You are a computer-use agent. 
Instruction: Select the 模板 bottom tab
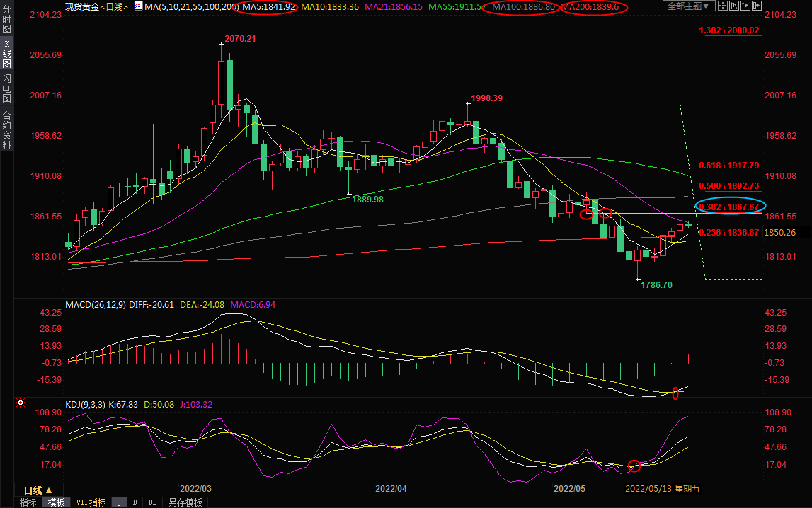pyautogui.click(x=56, y=502)
